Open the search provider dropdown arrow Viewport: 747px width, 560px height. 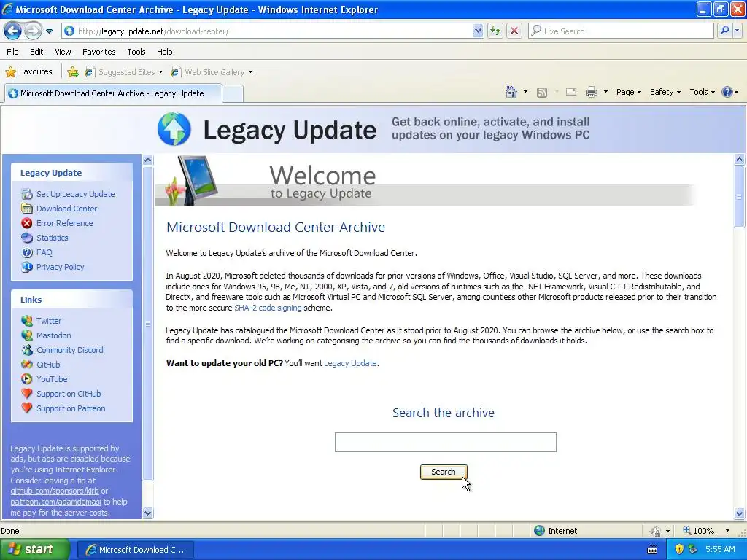click(x=737, y=31)
